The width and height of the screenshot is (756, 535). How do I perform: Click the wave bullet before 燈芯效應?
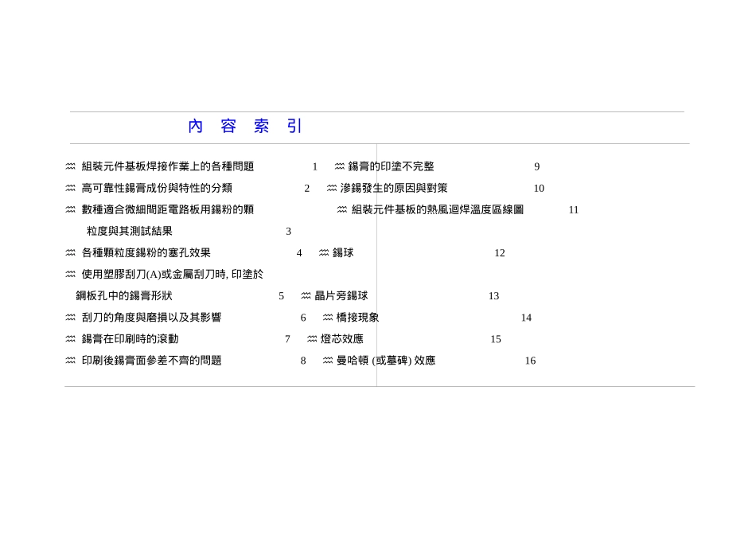[x=312, y=338]
